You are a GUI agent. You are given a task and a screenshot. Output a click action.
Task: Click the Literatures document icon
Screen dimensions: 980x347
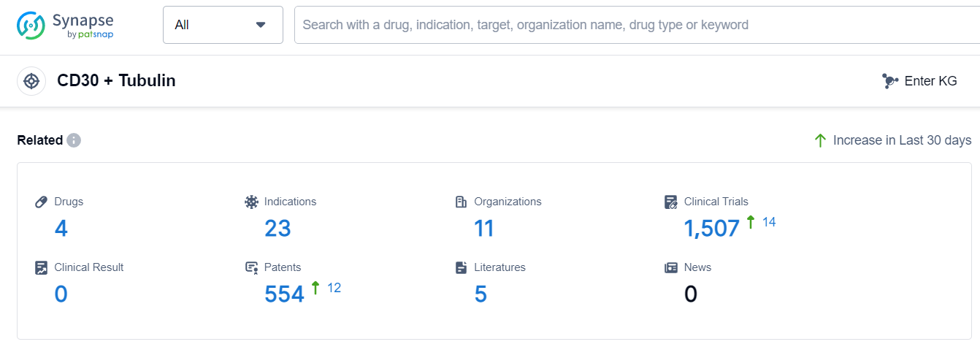coord(461,267)
